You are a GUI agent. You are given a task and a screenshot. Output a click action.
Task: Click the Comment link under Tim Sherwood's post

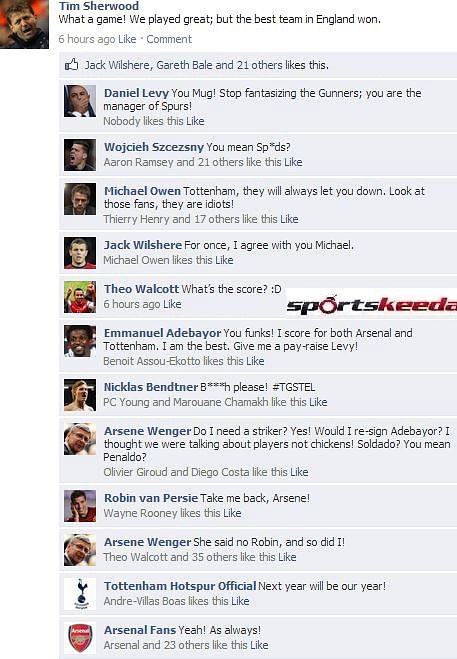[x=169, y=39]
